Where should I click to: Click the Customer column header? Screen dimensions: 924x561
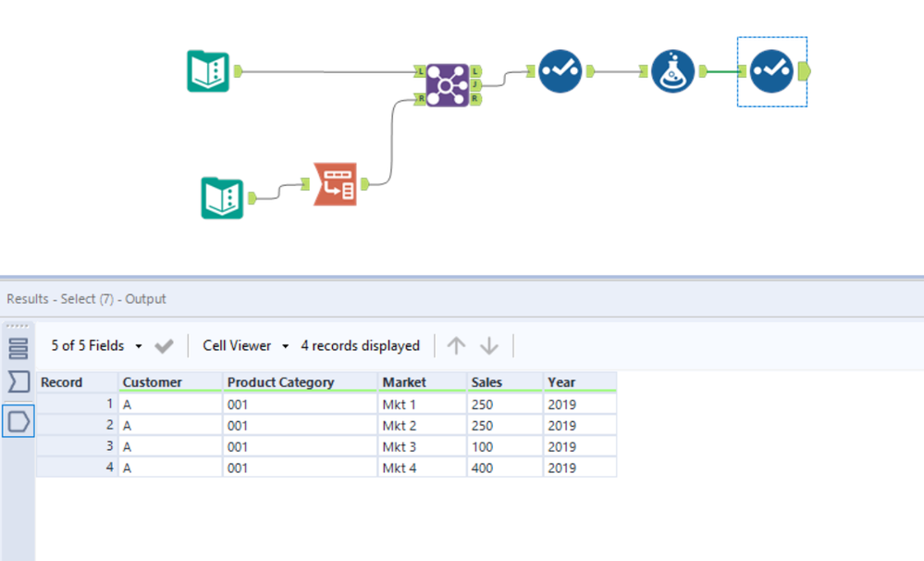coord(170,382)
